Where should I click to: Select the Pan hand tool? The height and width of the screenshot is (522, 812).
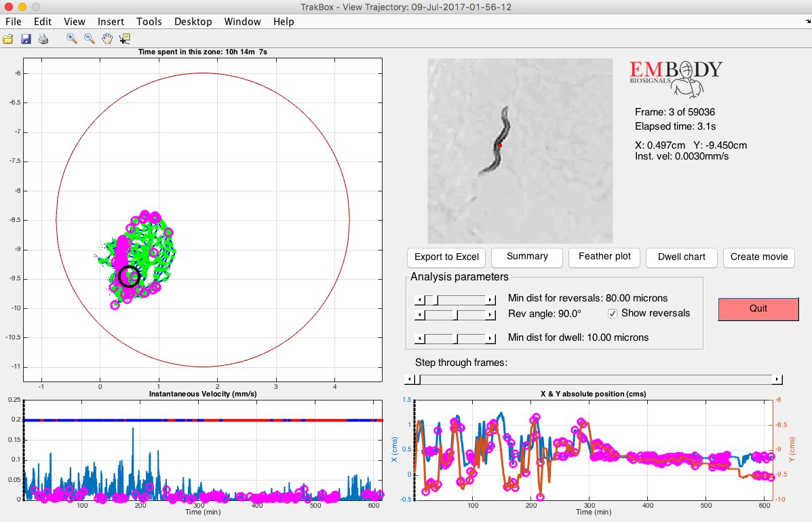click(107, 39)
